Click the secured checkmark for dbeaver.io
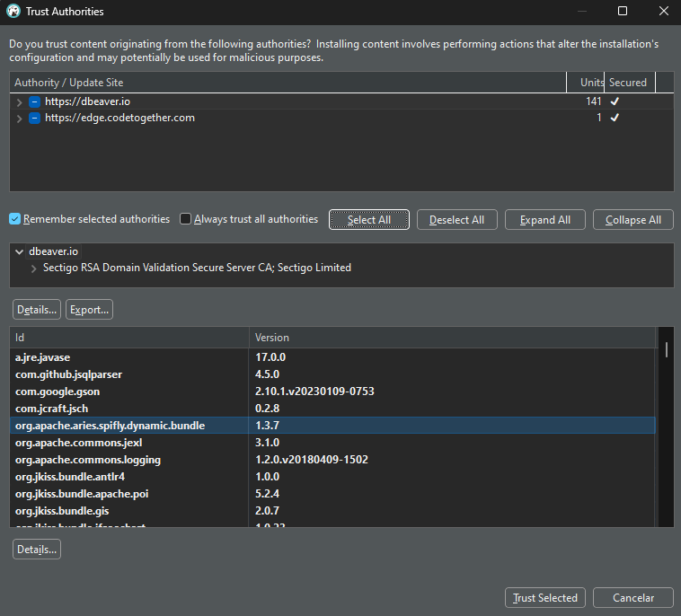 615,101
